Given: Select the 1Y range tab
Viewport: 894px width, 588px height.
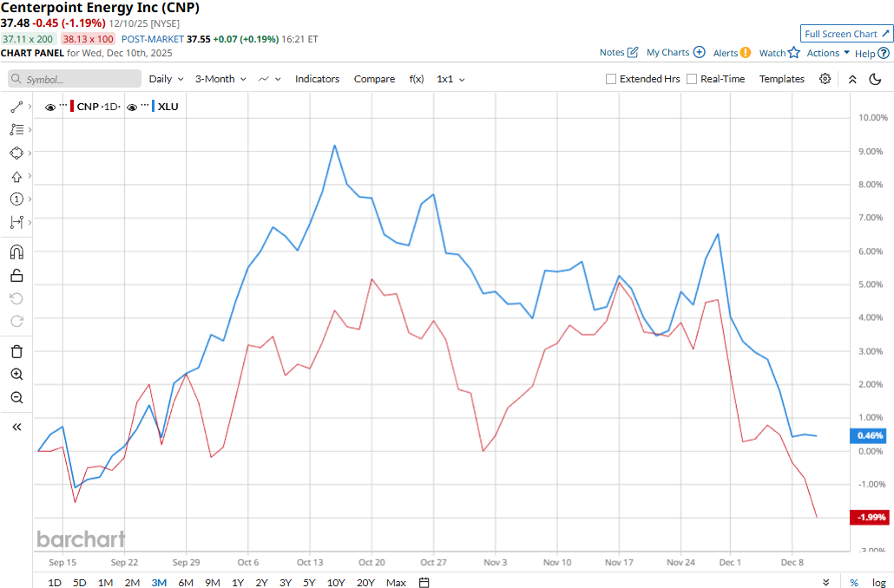Looking at the screenshot, I should [238, 582].
